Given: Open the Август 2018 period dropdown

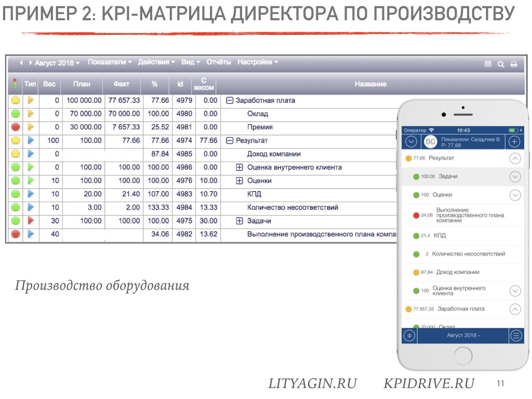Looking at the screenshot, I should pyautogui.click(x=57, y=63).
